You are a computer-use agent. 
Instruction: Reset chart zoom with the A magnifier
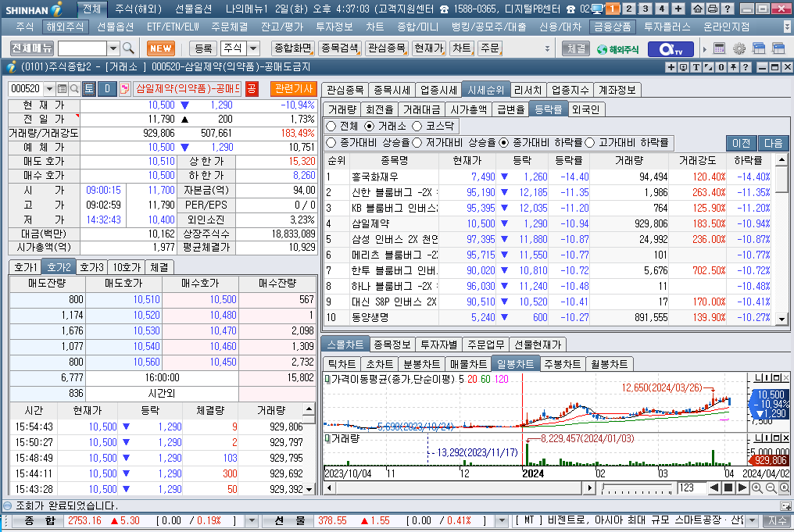(784, 488)
